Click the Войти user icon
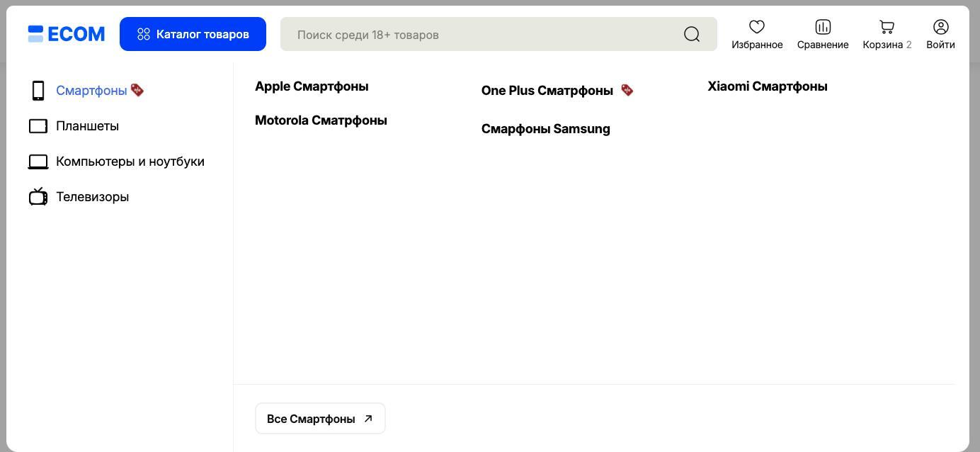 (x=940, y=27)
